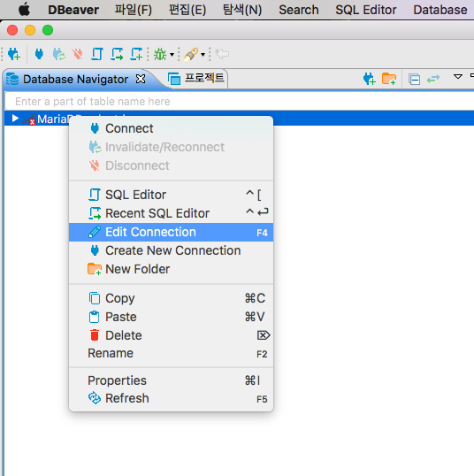Choose Refresh in the context menu

172,398
